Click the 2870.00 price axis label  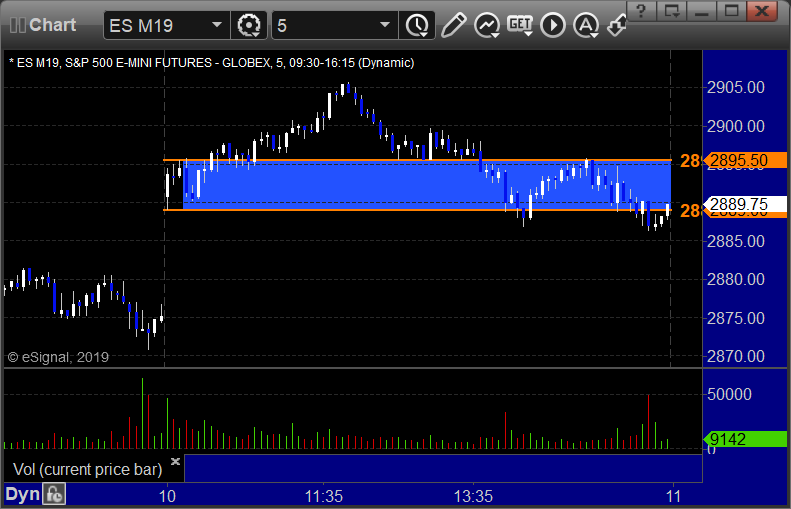coord(736,357)
